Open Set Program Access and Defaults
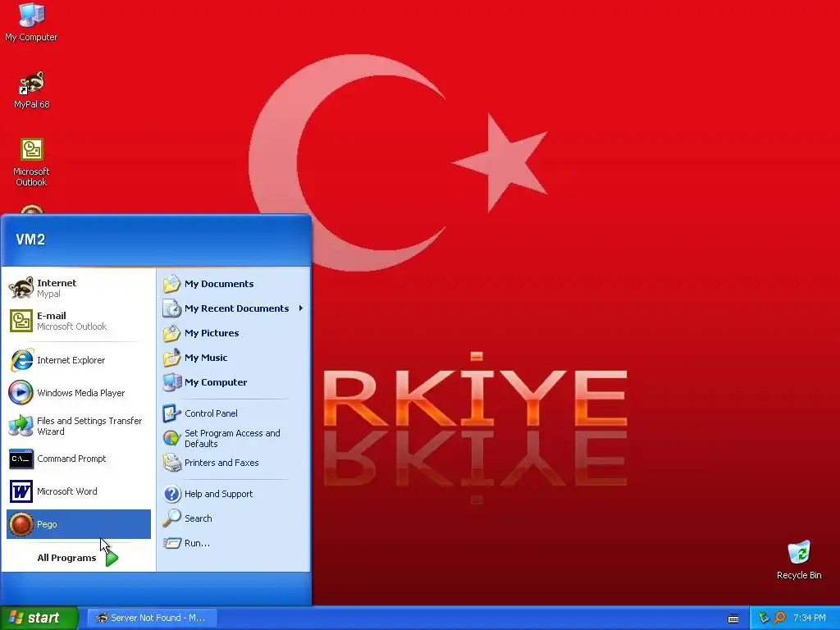 click(234, 438)
